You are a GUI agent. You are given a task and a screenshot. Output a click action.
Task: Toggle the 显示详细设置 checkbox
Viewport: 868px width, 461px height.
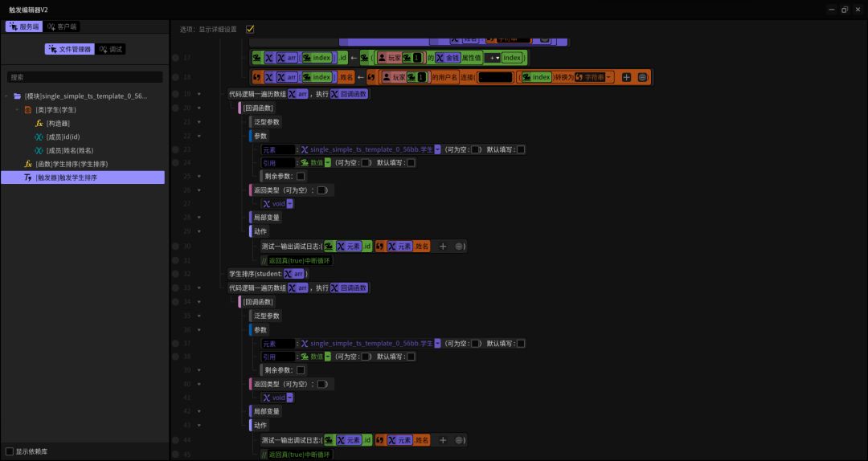point(250,29)
